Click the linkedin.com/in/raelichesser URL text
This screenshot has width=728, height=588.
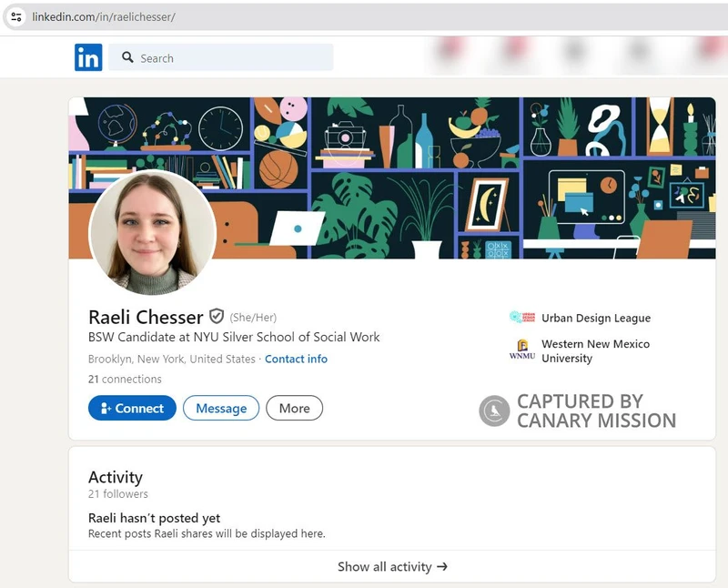pos(104,17)
